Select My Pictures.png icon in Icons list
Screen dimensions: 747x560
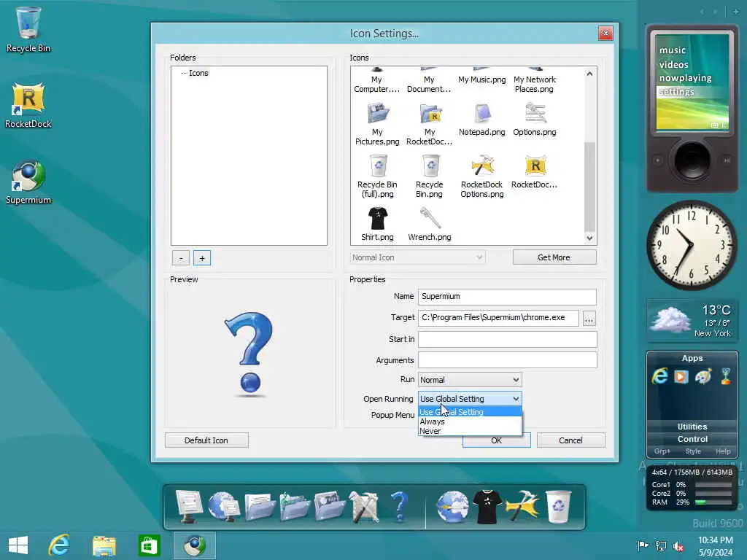coord(377,124)
